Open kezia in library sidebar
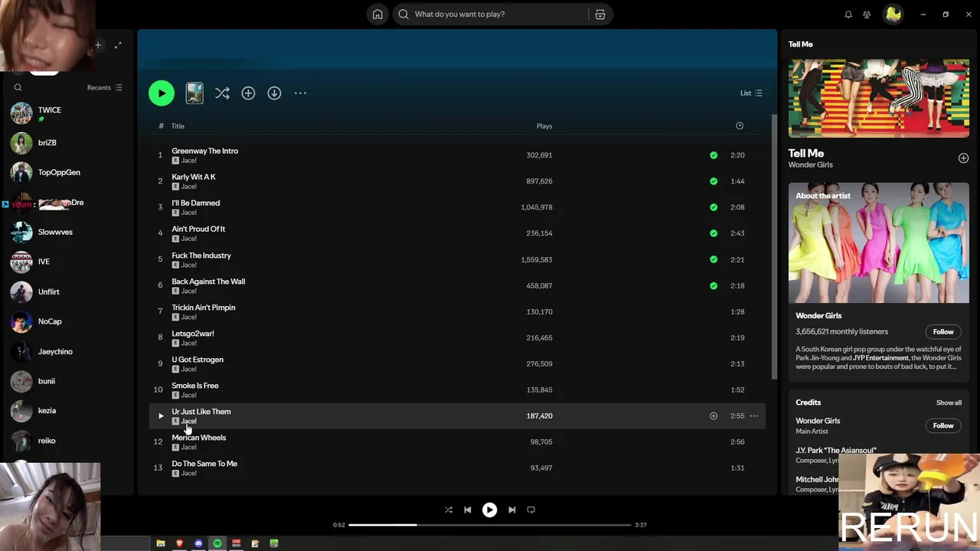This screenshot has height=551, width=980. point(67,411)
